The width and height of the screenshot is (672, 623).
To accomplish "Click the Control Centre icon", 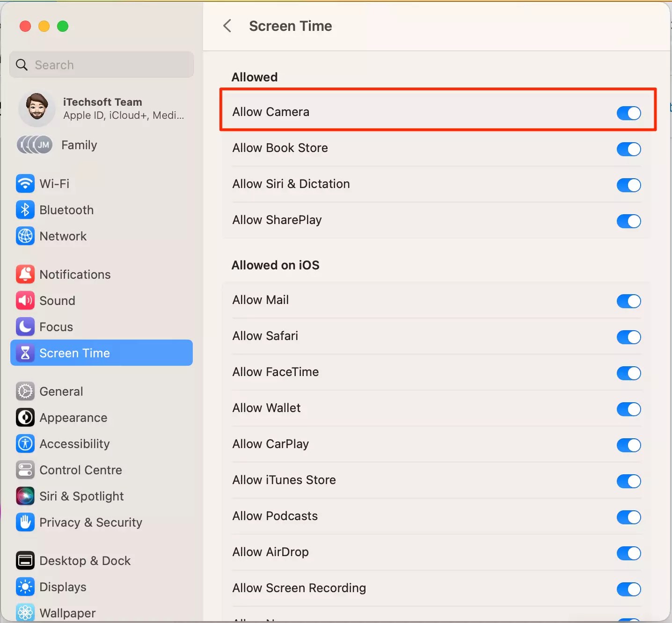I will (25, 470).
